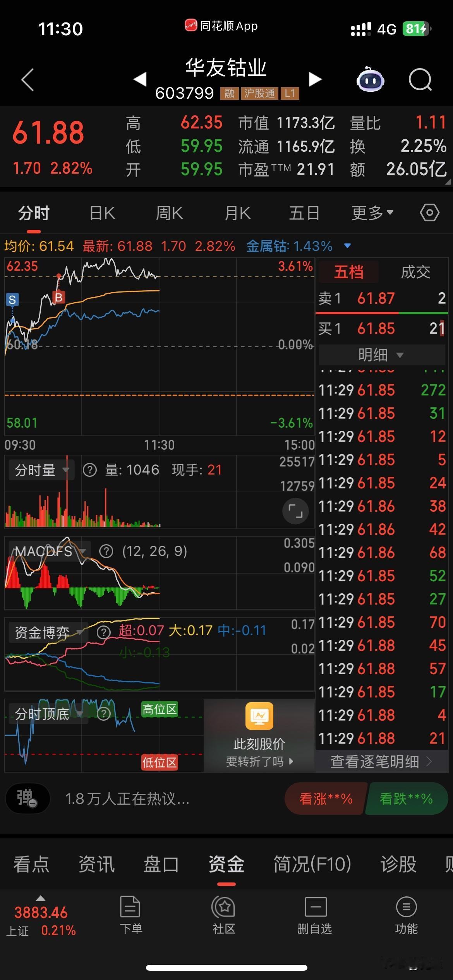This screenshot has width=453, height=980.
Task: Open the 资金 tab
Action: pos(226,864)
